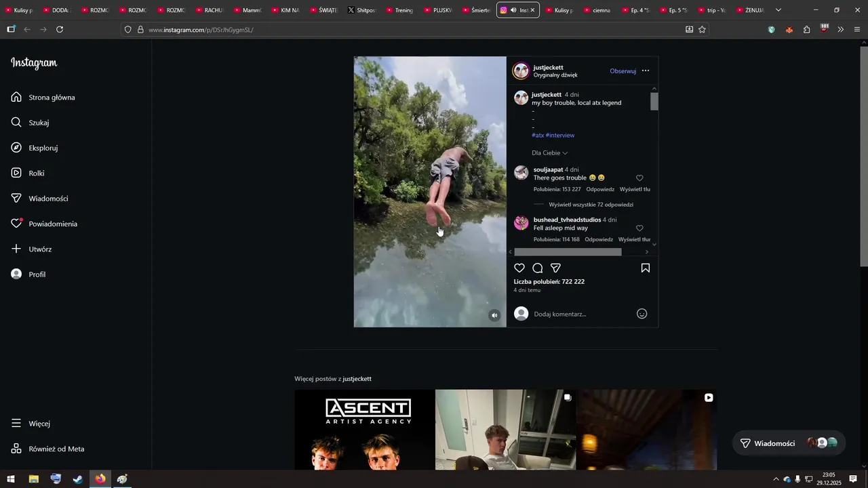This screenshot has width=868, height=488.
Task: Like bushead_tvheadstudios' comment
Action: (639, 228)
